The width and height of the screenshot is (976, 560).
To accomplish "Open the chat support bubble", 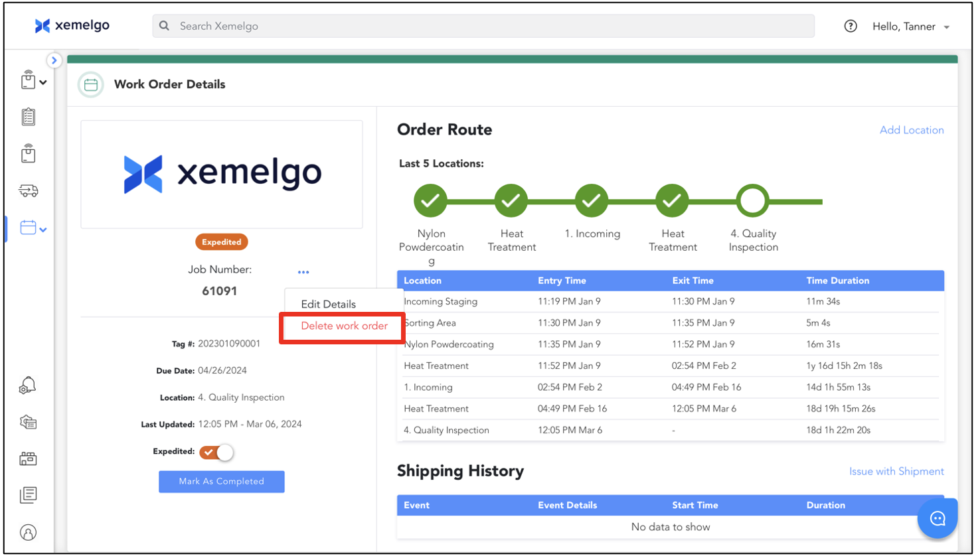I will (937, 518).
